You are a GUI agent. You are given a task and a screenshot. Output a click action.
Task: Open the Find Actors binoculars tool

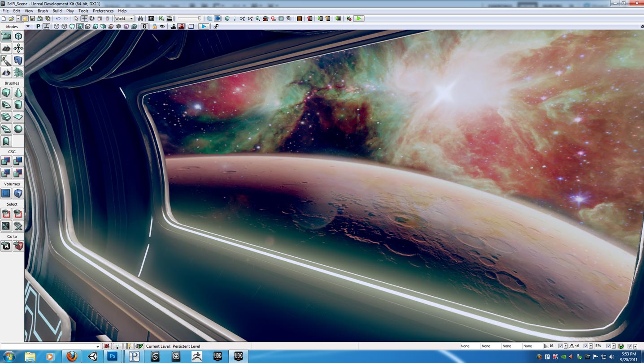pos(140,18)
